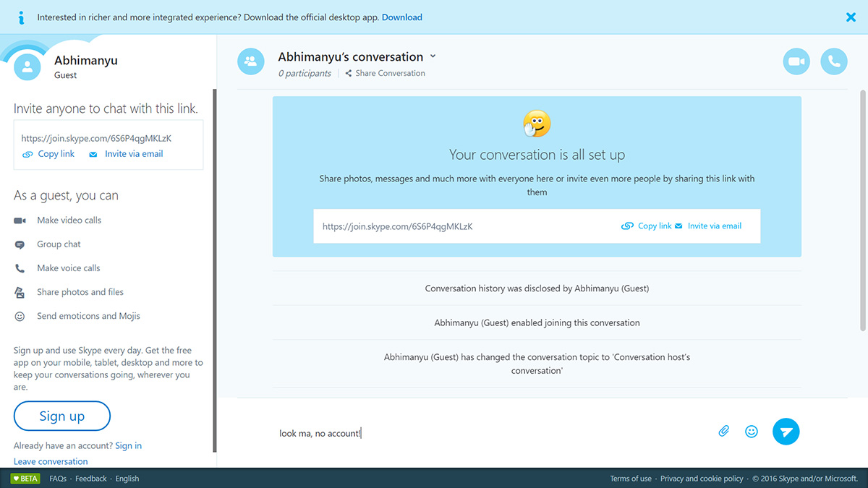Copy link in the left sidebar
The image size is (868, 488).
pyautogui.click(x=49, y=154)
